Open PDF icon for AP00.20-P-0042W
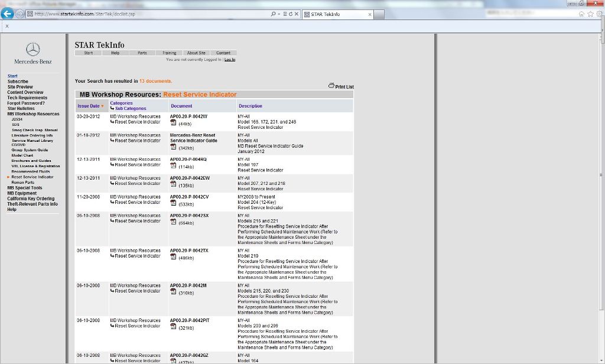 [173, 123]
